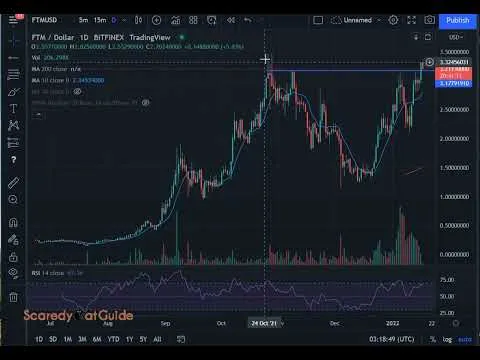Screen dimensions: 480x360
Task: Open the USD currency dropdown
Action: (456, 37)
